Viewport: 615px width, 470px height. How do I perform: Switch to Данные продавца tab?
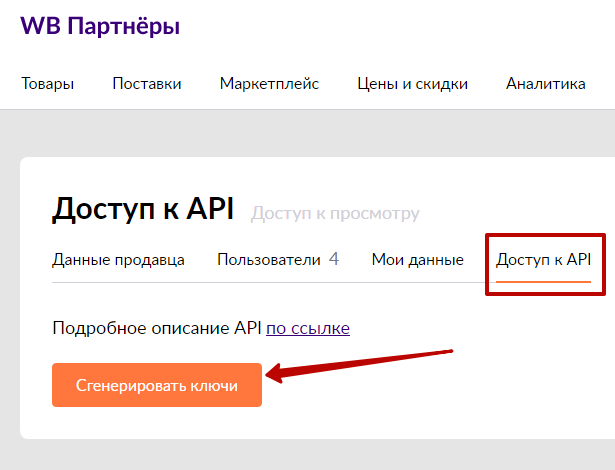click(x=118, y=260)
